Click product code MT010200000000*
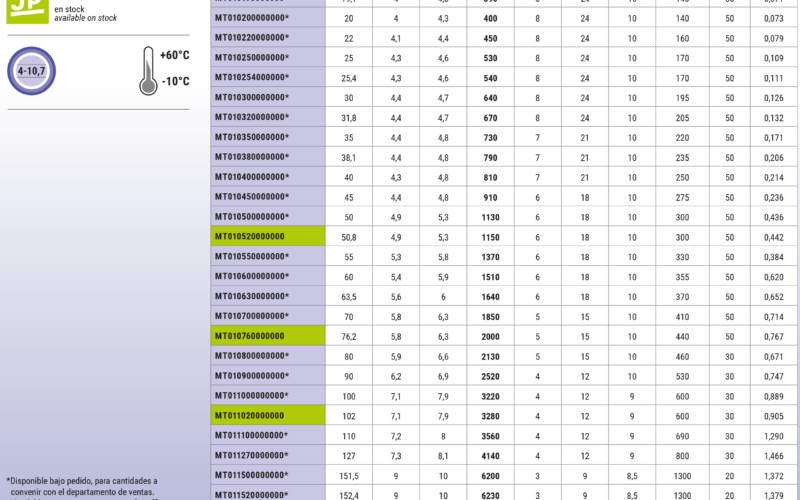Screen dimensions: 800x500 [251, 18]
